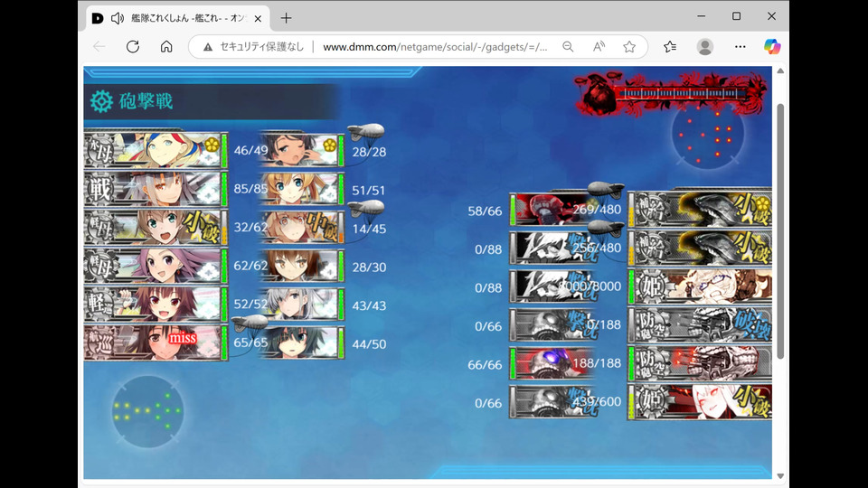Click the scrollbar up arrow
This screenshot has width=868, height=488.
tap(780, 70)
